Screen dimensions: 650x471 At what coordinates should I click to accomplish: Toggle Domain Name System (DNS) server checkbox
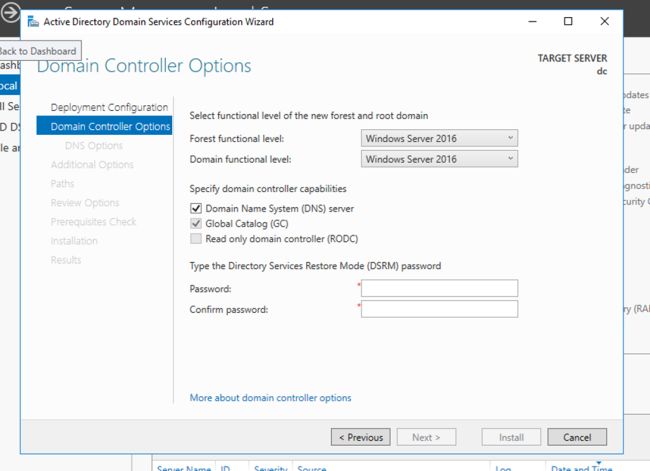point(196,208)
